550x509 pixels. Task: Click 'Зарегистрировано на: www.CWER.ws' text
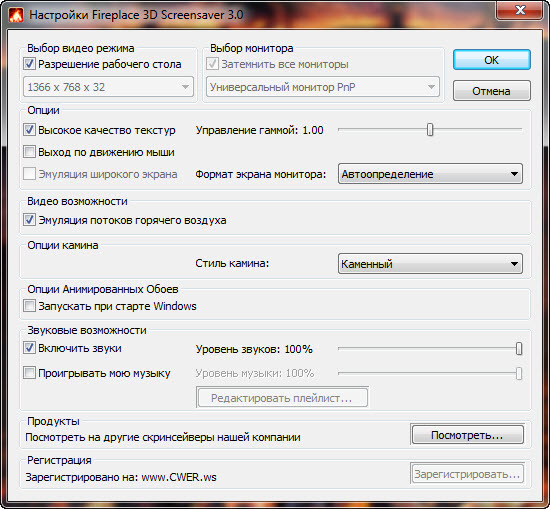[121, 477]
